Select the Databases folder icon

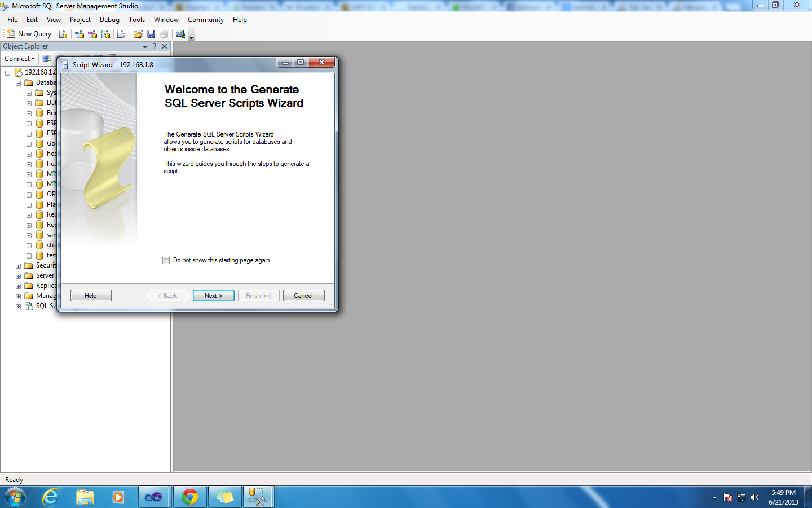[x=29, y=82]
